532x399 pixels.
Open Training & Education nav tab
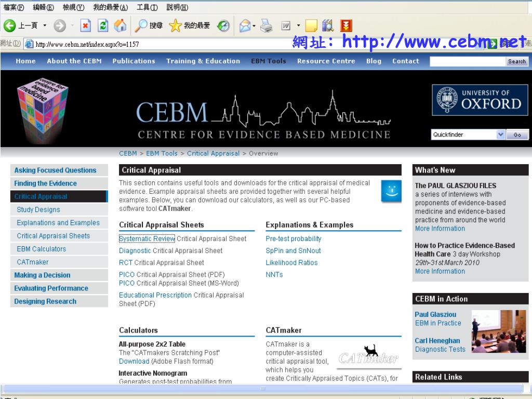[203, 61]
